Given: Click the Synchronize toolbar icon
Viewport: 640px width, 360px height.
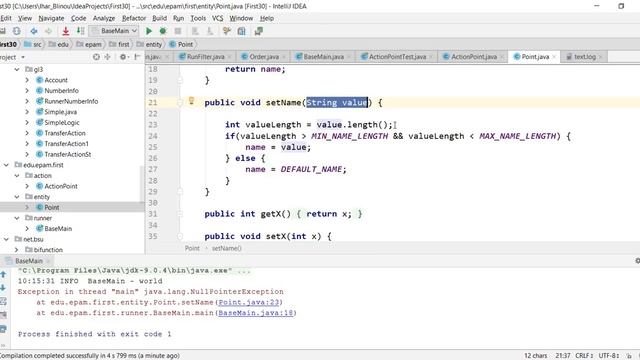Looking at the screenshot, I should [x=16, y=31].
